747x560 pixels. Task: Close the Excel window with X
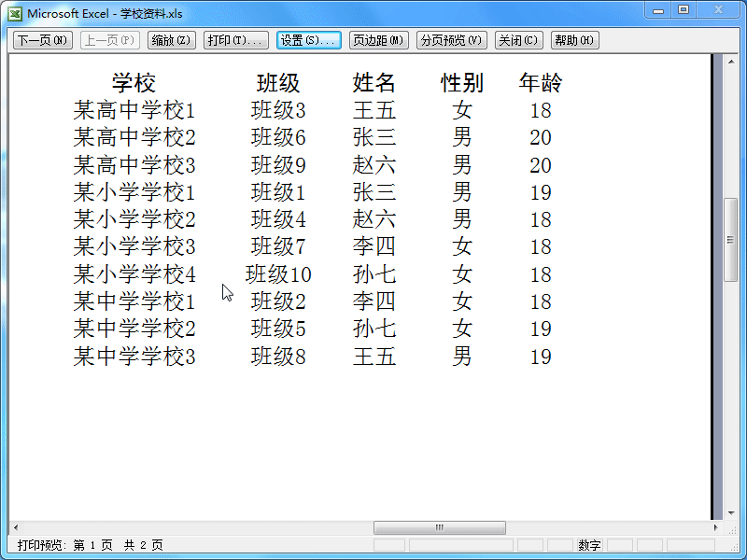pos(718,10)
